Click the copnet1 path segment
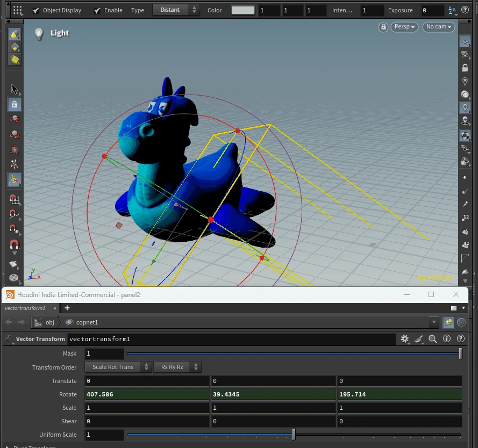Image resolution: width=478 pixels, height=448 pixels. point(82,322)
